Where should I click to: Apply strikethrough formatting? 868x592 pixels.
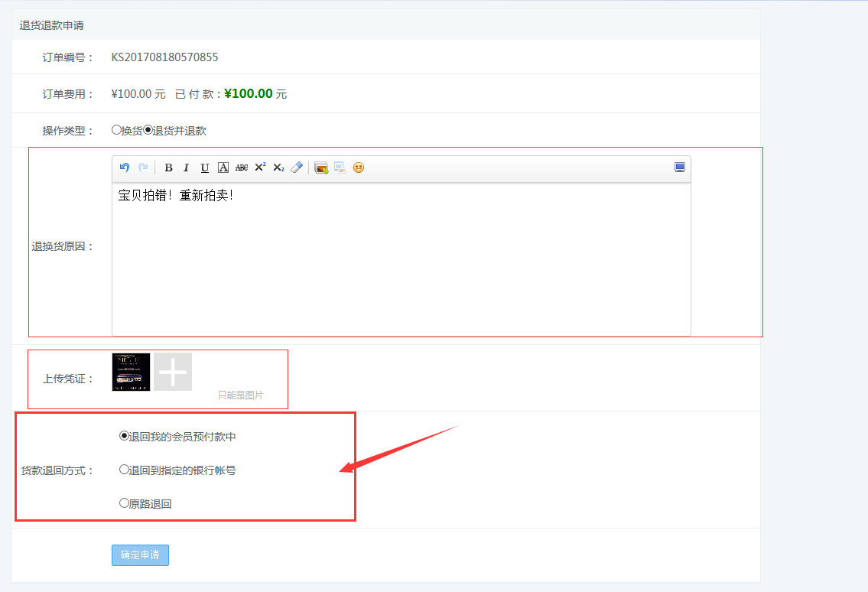pyautogui.click(x=242, y=168)
